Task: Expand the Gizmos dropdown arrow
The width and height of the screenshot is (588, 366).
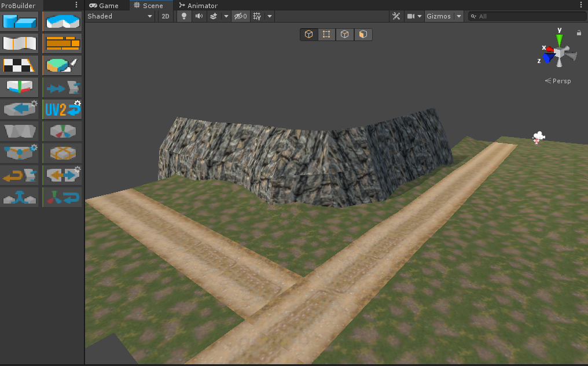Action: point(458,16)
